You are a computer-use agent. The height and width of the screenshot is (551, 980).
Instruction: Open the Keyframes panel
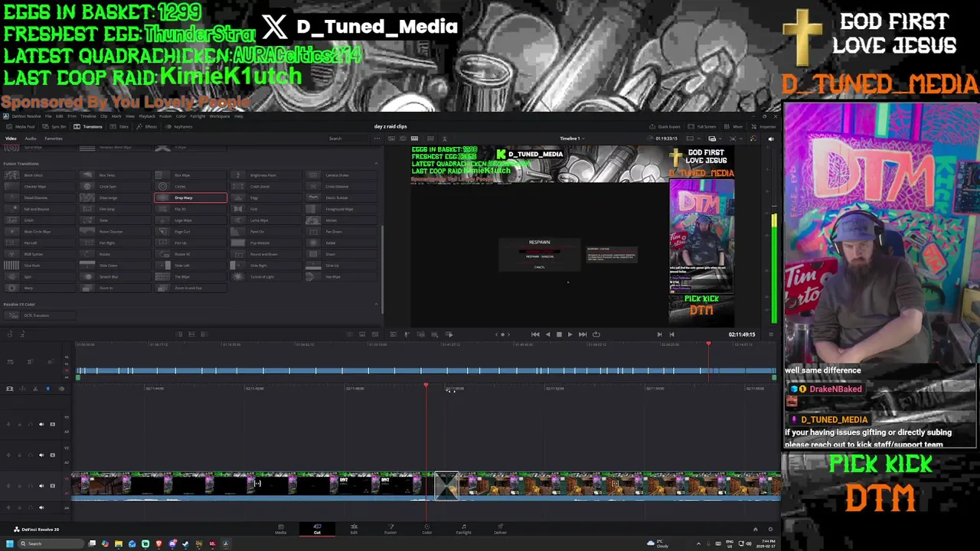click(180, 126)
